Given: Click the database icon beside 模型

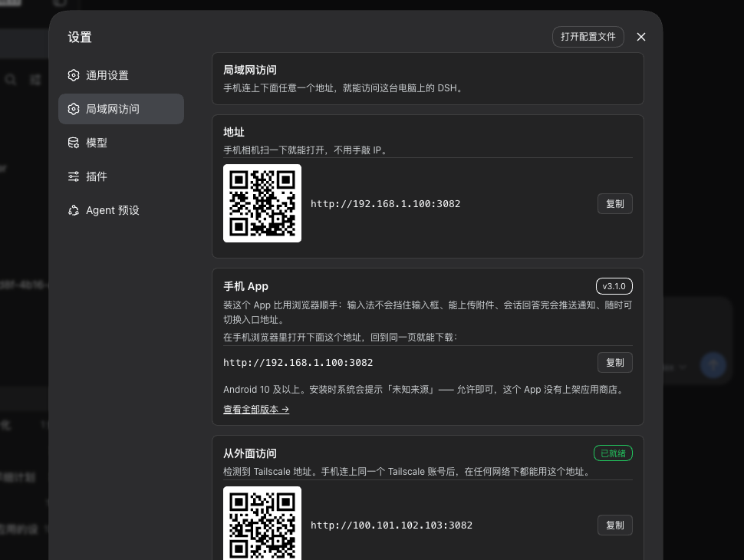Looking at the screenshot, I should click(74, 143).
